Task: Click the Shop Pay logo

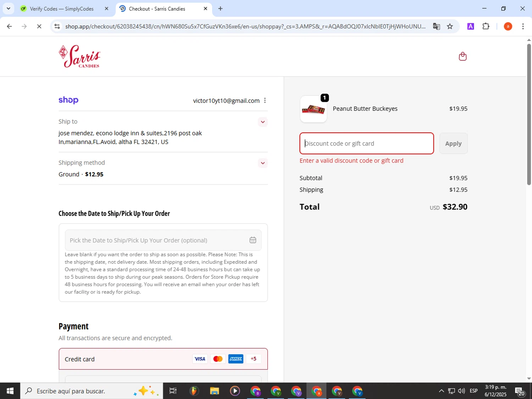Action: tap(68, 100)
